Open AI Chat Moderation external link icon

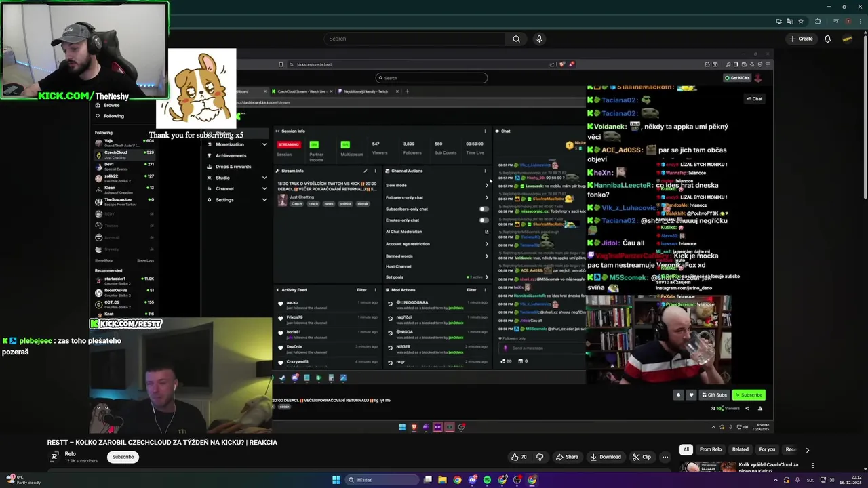click(x=486, y=232)
